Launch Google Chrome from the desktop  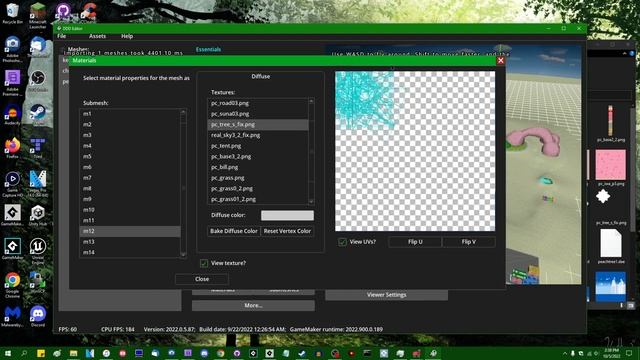coord(12,285)
